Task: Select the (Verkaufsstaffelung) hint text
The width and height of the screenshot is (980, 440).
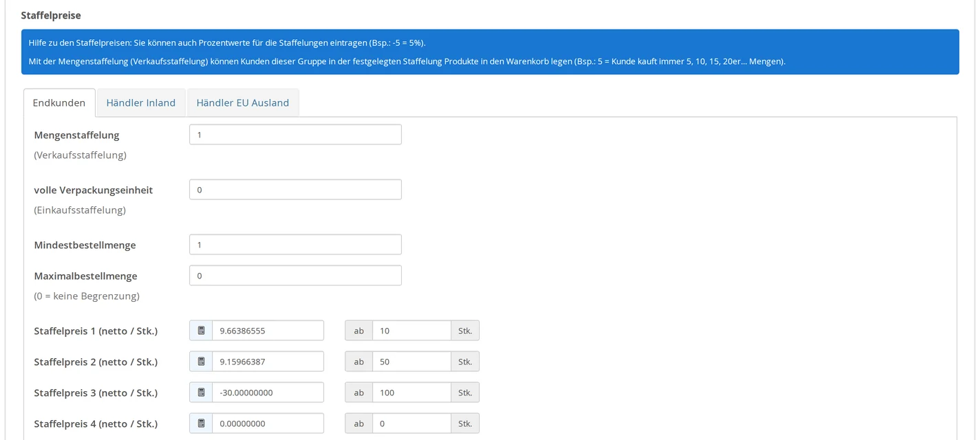Action: point(80,155)
